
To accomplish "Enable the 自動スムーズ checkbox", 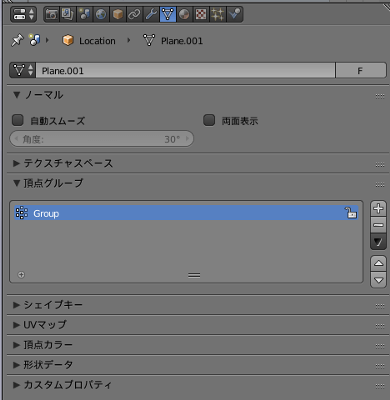I will [x=18, y=120].
